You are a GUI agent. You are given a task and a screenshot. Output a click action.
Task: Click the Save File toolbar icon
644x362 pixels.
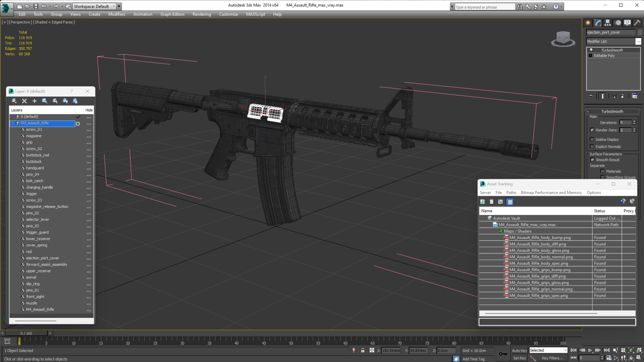(36, 6)
